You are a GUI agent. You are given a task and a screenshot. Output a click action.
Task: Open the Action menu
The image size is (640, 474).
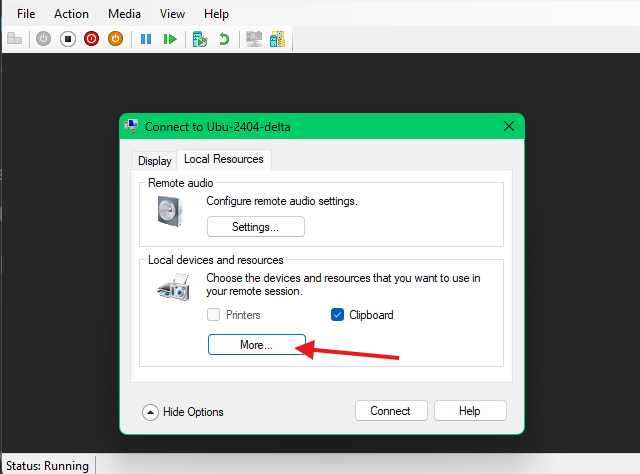[71, 14]
